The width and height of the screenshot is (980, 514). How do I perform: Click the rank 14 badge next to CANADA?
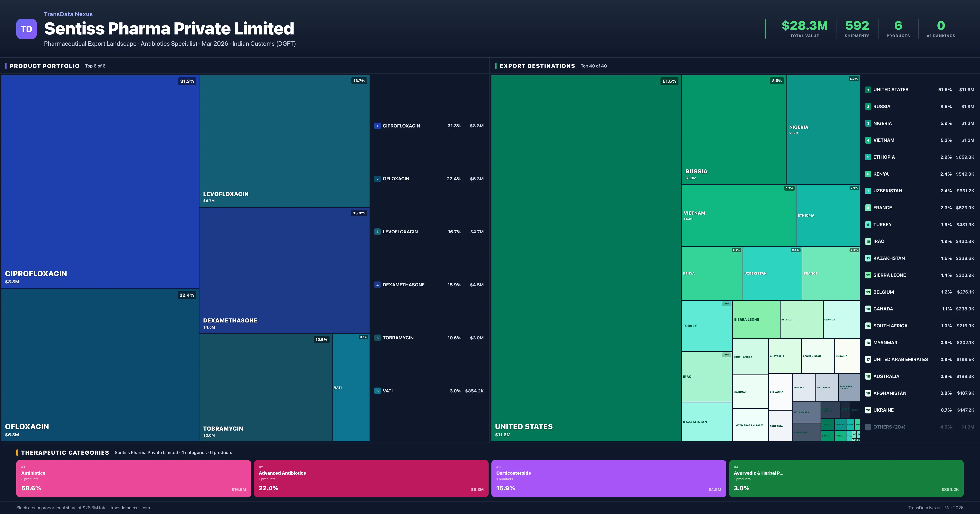868,309
